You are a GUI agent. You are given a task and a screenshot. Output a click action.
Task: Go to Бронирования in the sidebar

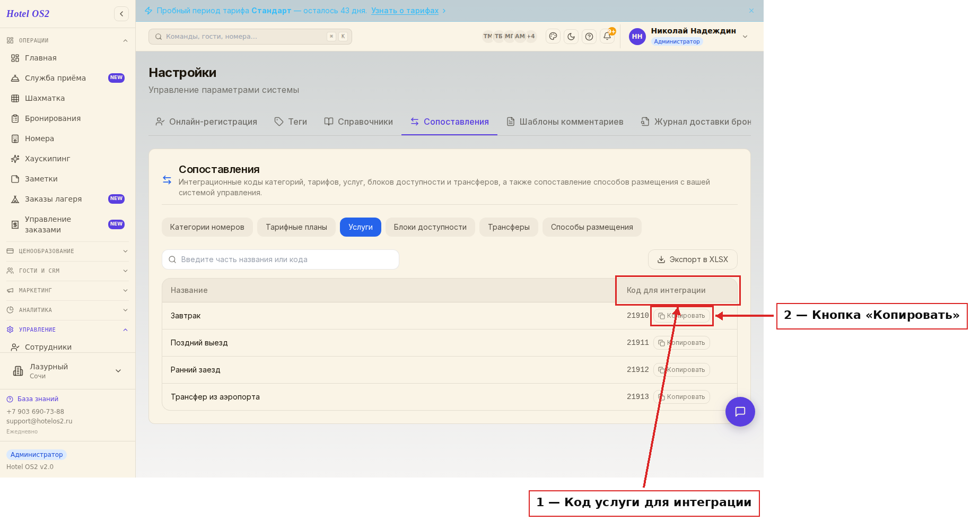click(67, 118)
